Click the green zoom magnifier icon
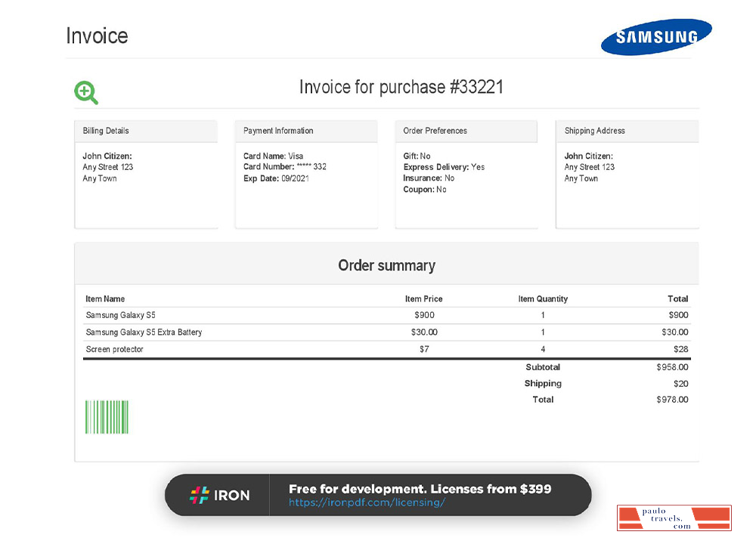The image size is (756, 544). pyautogui.click(x=85, y=92)
